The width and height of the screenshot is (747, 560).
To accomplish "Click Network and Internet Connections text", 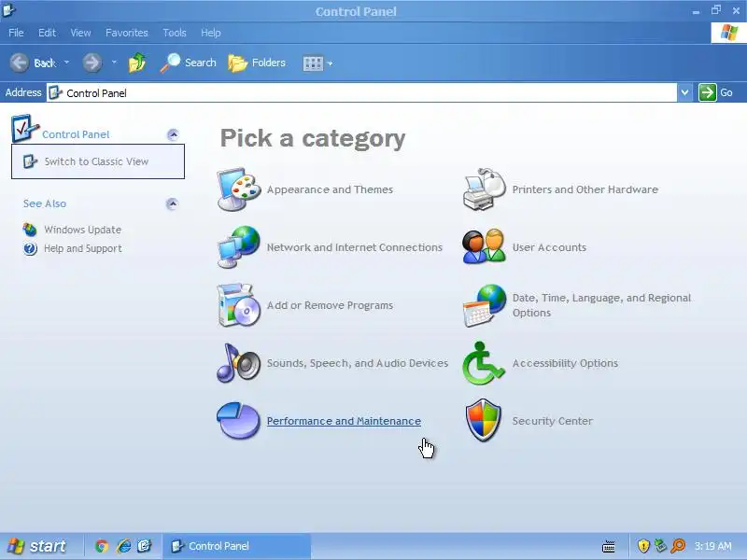I will tap(355, 247).
